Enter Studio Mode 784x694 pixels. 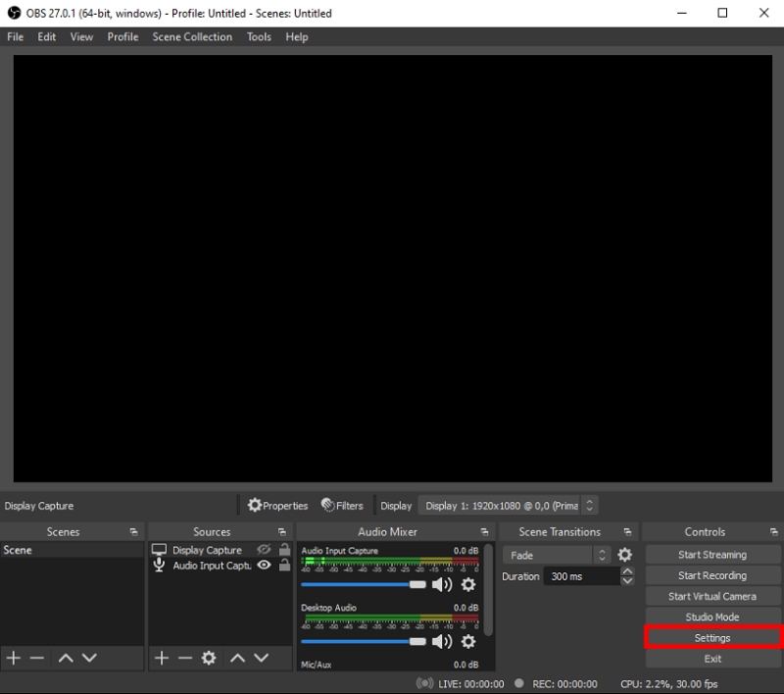(712, 617)
